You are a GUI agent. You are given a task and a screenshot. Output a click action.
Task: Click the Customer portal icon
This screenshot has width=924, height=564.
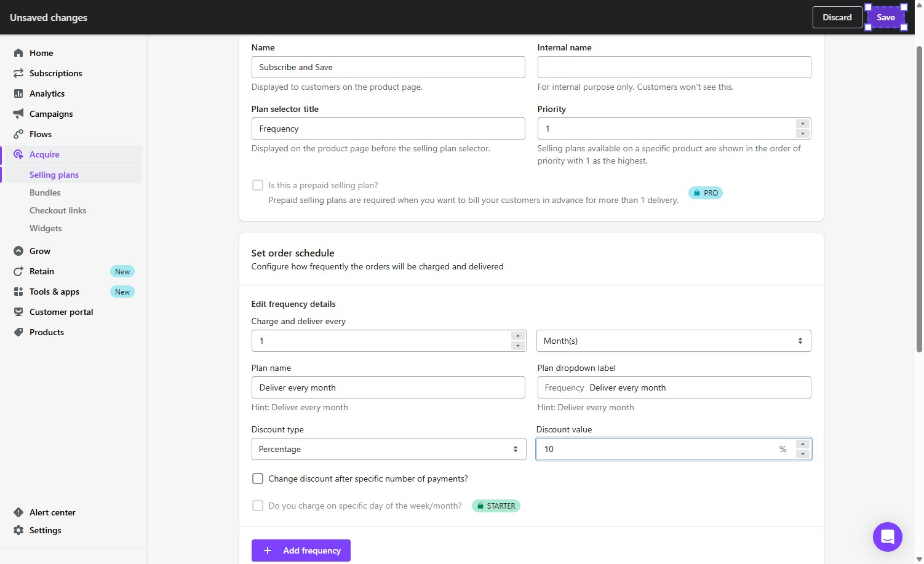click(x=18, y=312)
